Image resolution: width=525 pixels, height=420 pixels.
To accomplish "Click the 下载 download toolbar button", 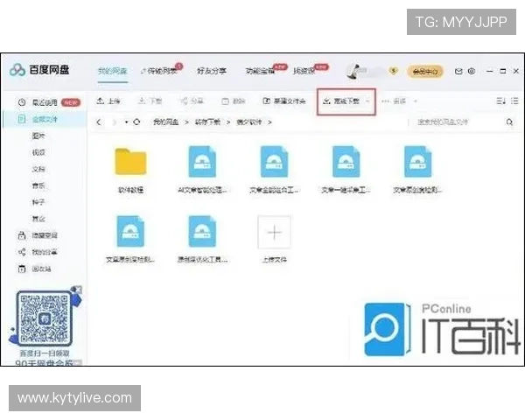I will point(150,101).
